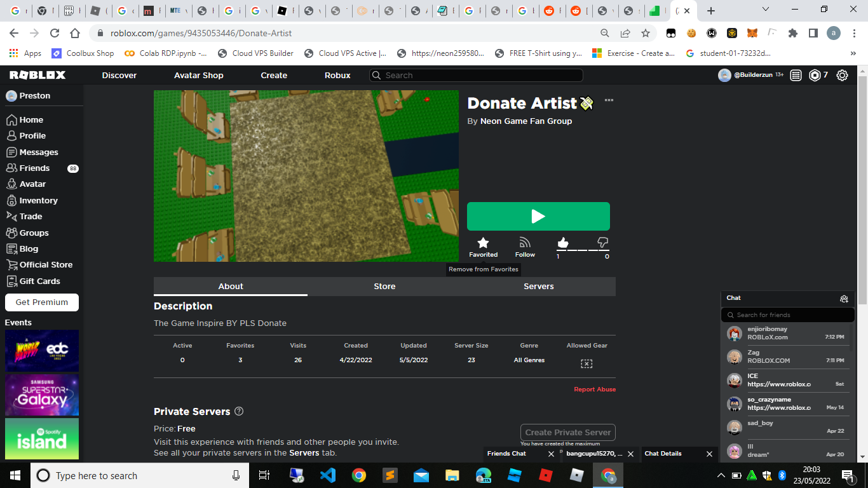The image size is (868, 488).
Task: Open the Chrome tab search dropdown
Action: 766,10
